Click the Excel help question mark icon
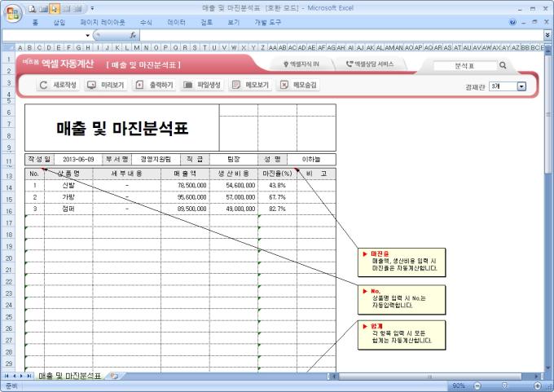 [512, 22]
